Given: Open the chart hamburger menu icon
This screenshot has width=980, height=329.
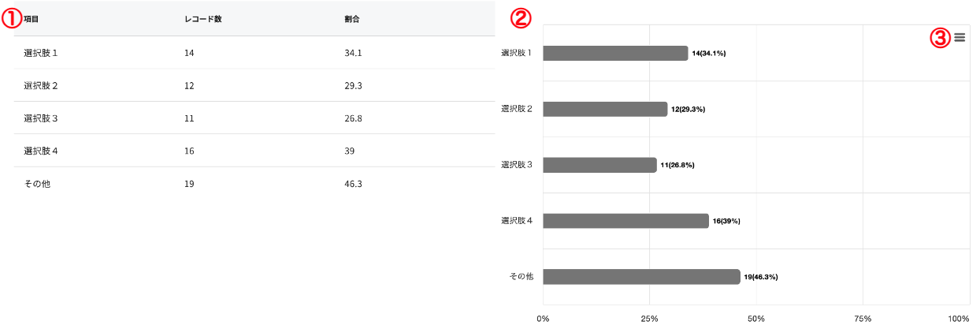Looking at the screenshot, I should click(959, 37).
